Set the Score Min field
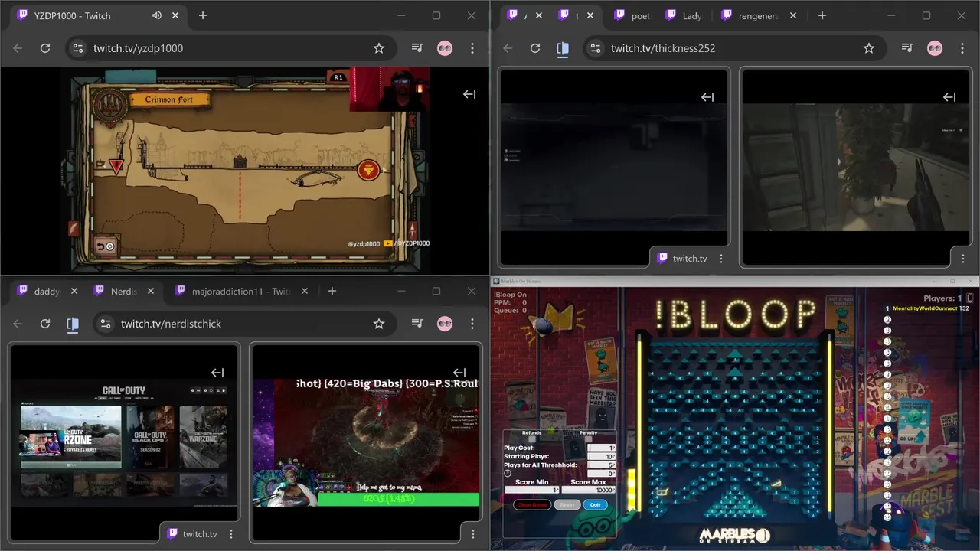This screenshot has height=551, width=980. click(x=532, y=490)
